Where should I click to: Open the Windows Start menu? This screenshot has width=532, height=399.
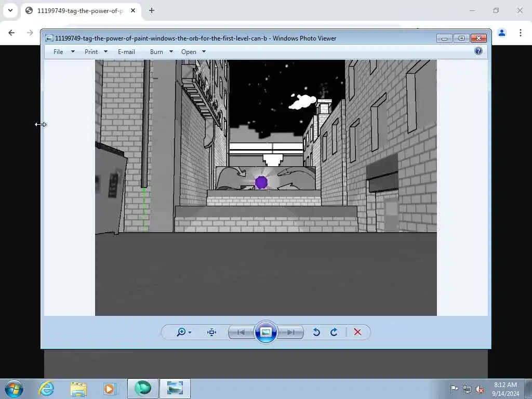pos(14,389)
